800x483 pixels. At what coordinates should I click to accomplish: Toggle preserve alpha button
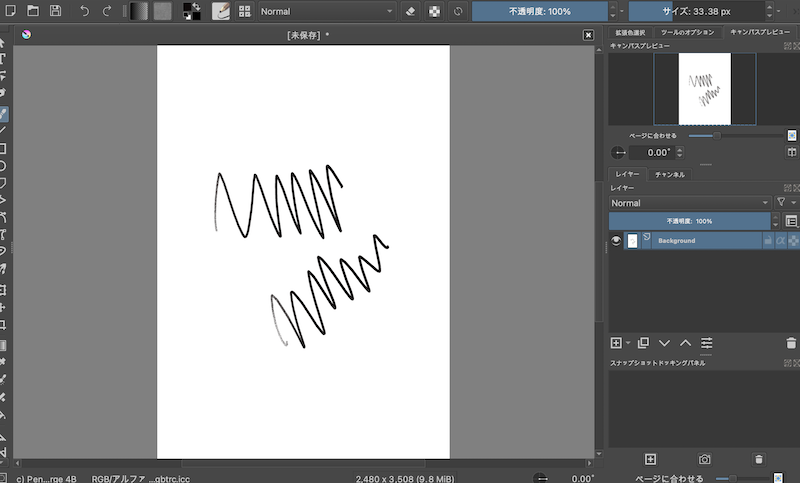(x=434, y=11)
